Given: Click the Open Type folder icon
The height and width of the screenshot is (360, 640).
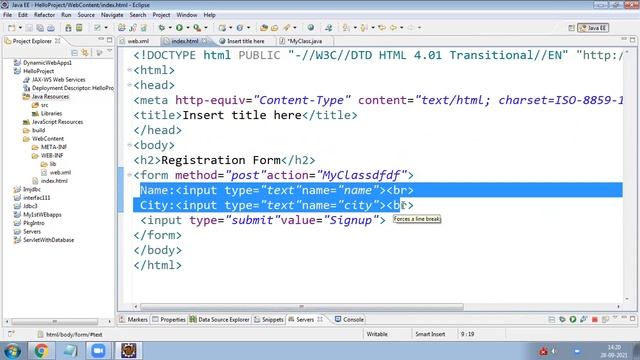Looking at the screenshot, I should tap(264, 28).
